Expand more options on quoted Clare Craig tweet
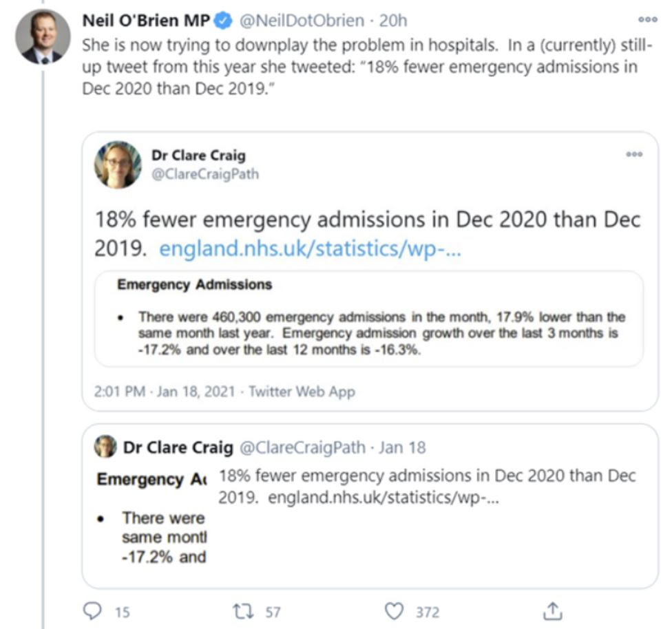 [634, 154]
